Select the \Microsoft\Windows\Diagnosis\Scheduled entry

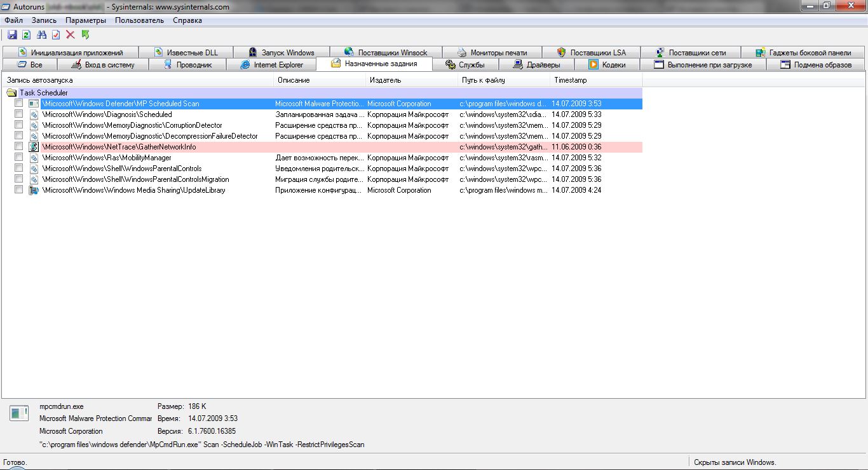click(x=107, y=114)
